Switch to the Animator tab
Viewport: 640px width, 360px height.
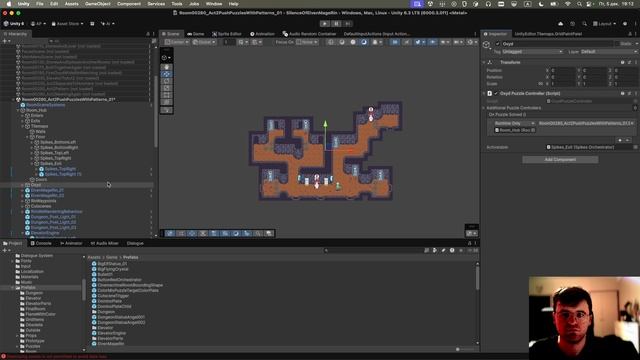click(71, 243)
